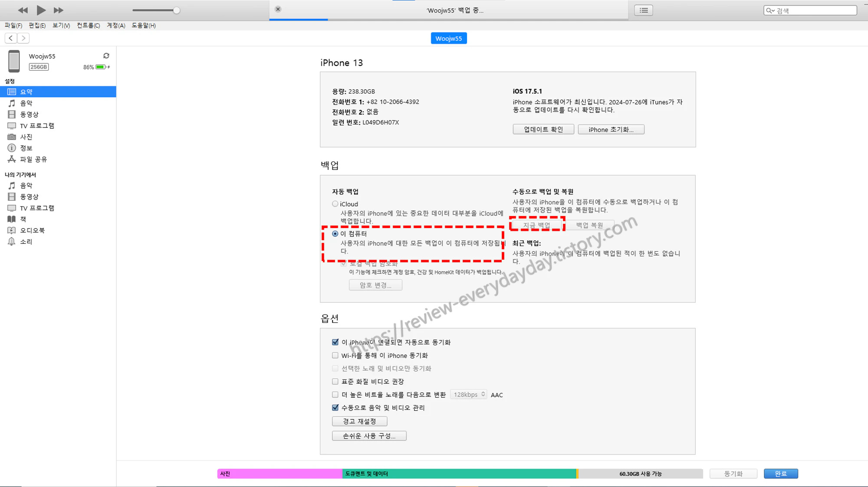Screen dimensions: 868x487
Task: Click the 업데이트 확인 button
Action: coord(543,129)
